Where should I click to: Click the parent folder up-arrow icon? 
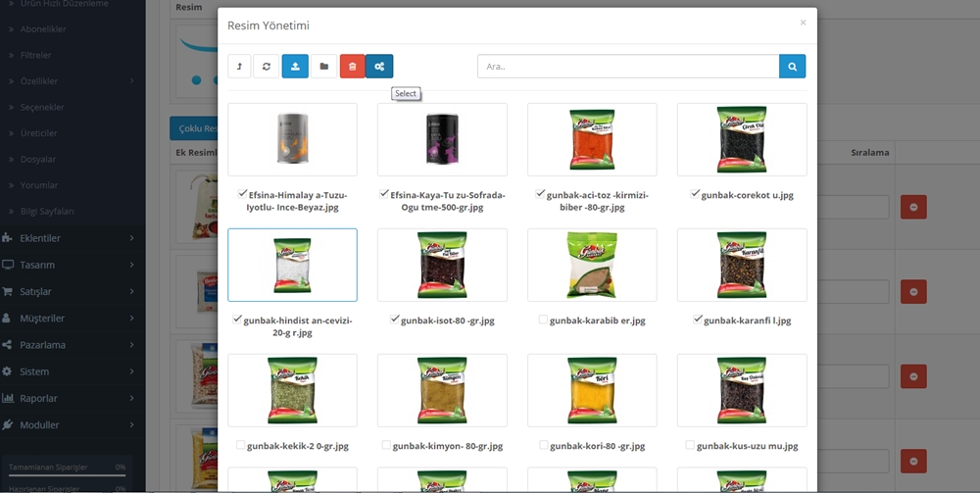coord(239,67)
